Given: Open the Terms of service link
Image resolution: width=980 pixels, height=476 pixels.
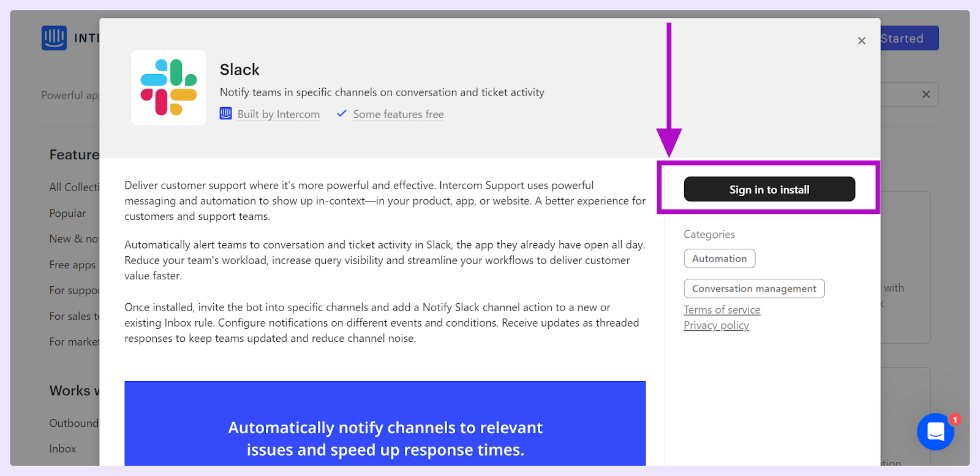Looking at the screenshot, I should pos(722,310).
